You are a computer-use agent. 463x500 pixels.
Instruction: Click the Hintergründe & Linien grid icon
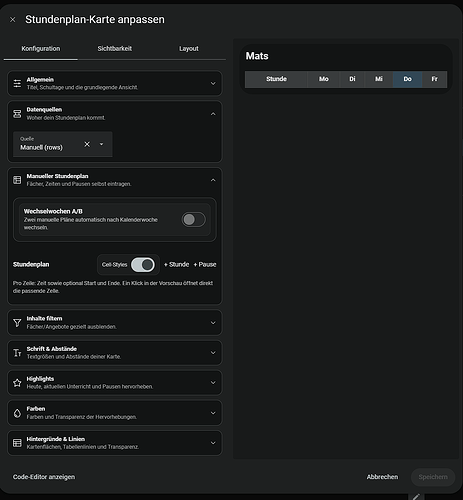pyautogui.click(x=17, y=443)
